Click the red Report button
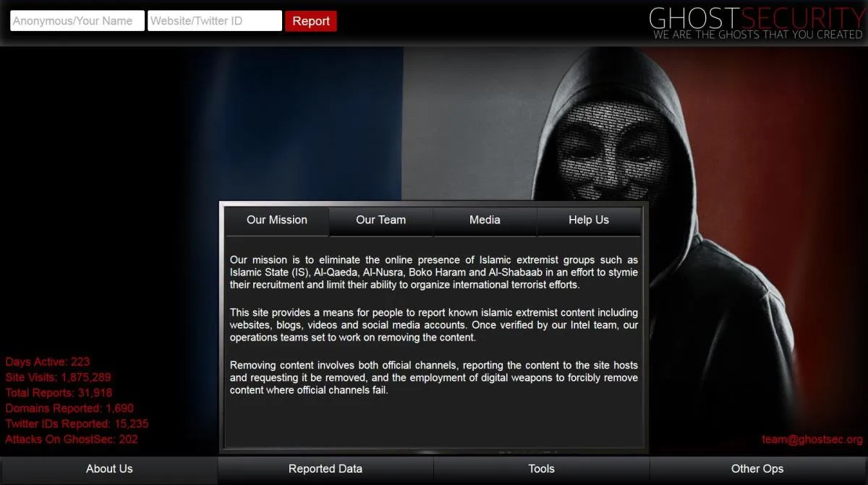 (311, 21)
